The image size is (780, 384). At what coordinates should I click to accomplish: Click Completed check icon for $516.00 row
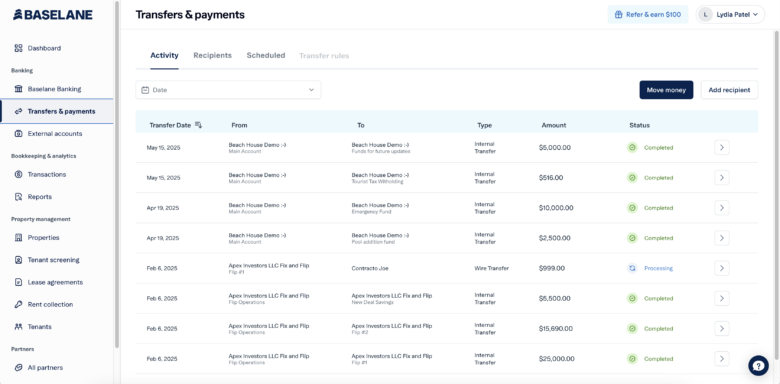(x=632, y=178)
